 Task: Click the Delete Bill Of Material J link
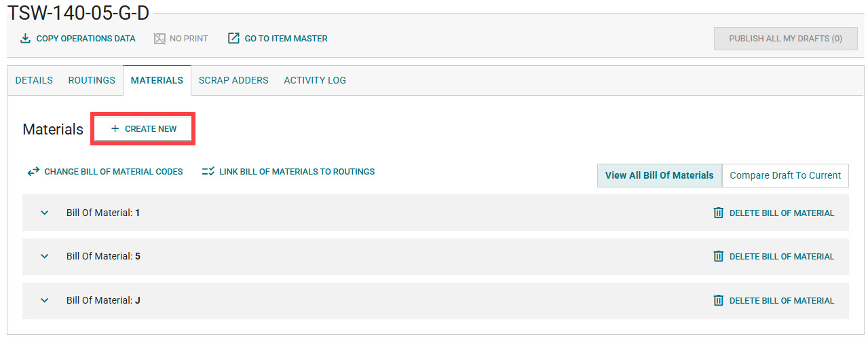pyautogui.click(x=781, y=300)
